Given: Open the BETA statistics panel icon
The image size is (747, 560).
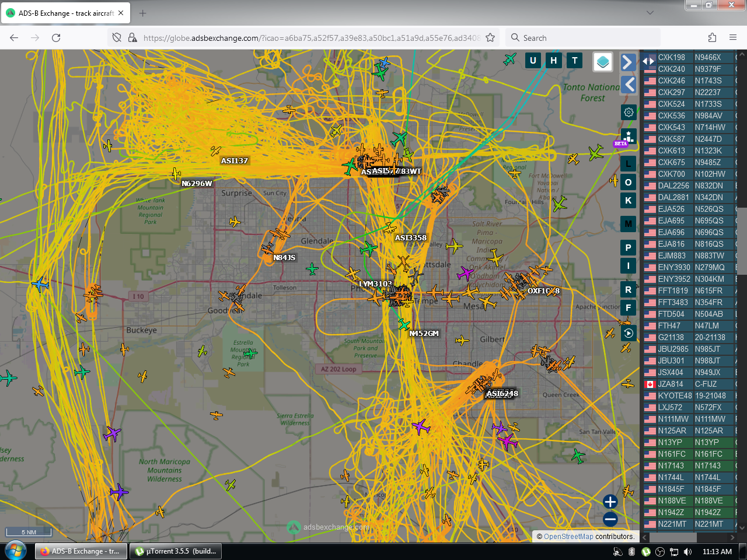Looking at the screenshot, I should pos(628,138).
